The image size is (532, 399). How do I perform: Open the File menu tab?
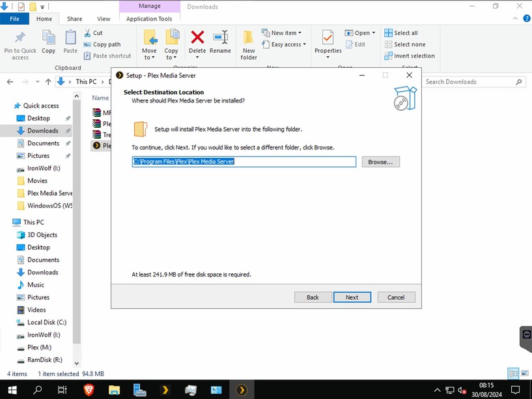(x=14, y=19)
